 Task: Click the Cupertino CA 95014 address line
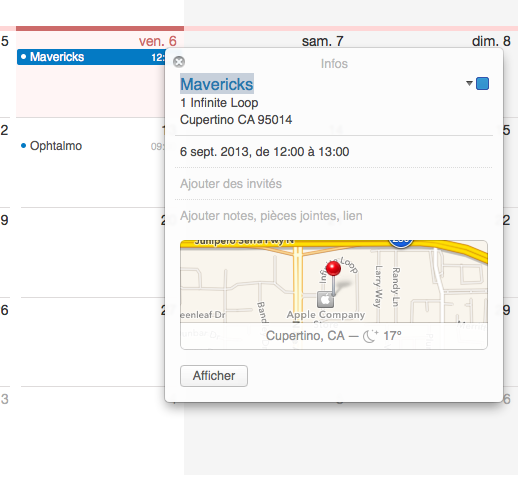(236, 120)
